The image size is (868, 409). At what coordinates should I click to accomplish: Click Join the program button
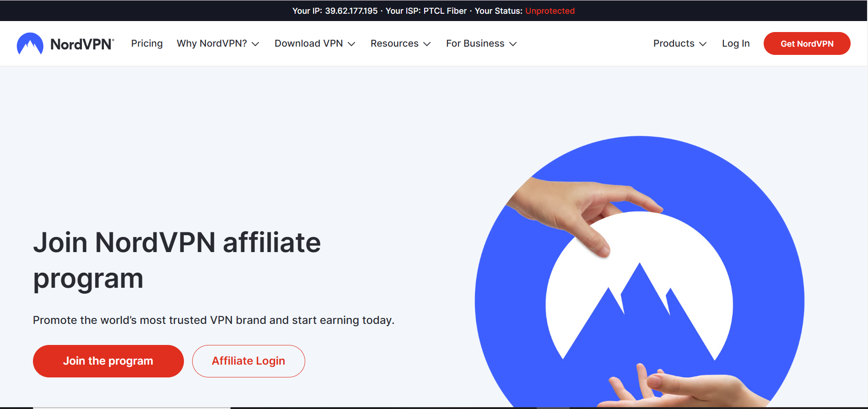(108, 361)
